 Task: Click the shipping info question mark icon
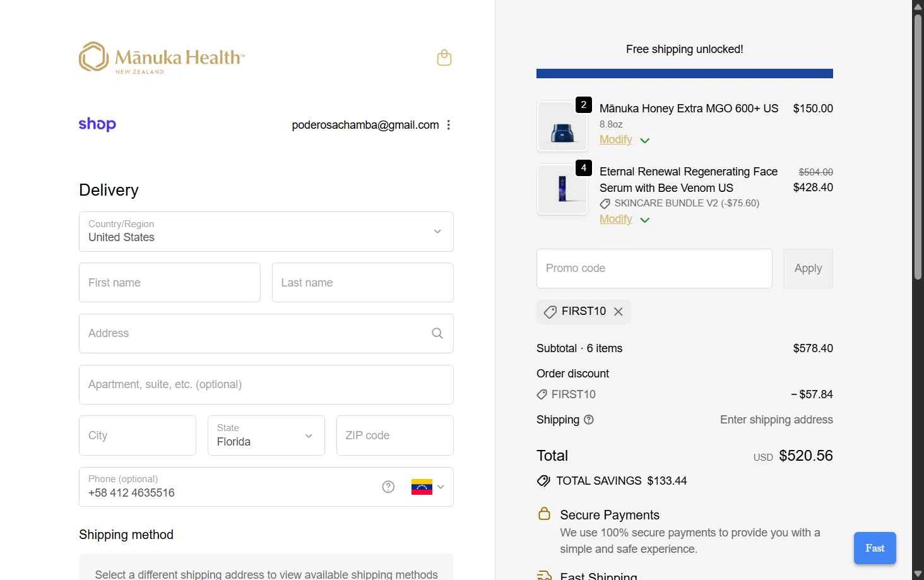tap(589, 420)
